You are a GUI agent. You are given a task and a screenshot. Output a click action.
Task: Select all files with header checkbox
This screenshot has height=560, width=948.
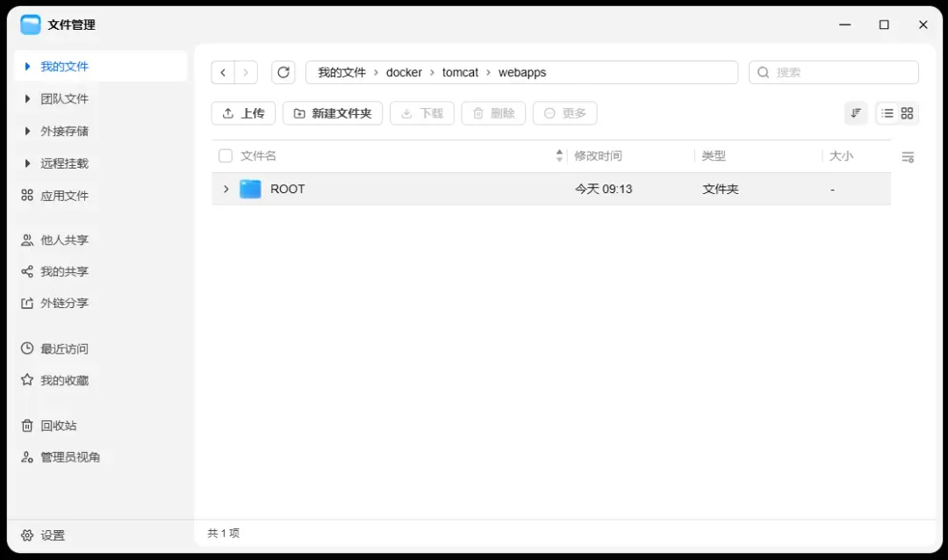(x=226, y=156)
